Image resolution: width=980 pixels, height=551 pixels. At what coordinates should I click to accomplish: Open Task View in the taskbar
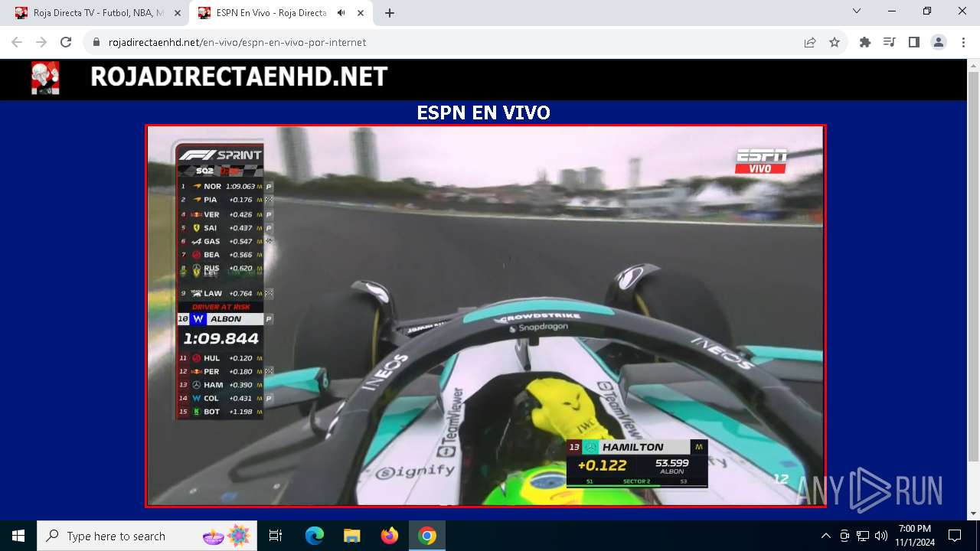[276, 536]
